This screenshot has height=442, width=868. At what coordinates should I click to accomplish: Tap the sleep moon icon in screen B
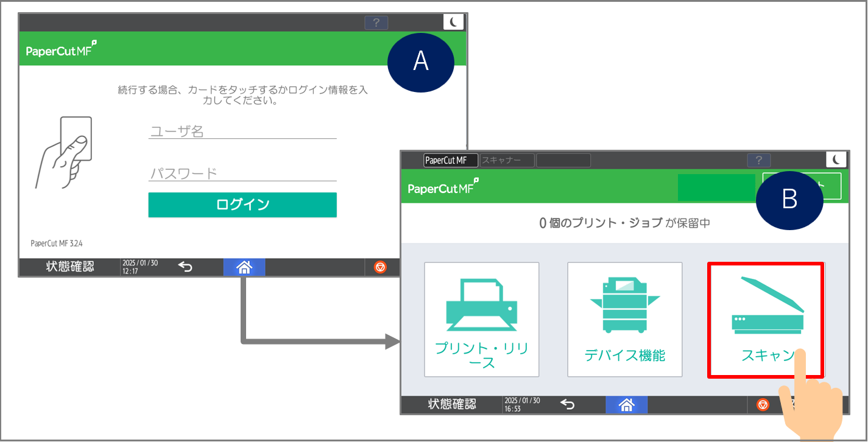pyautogui.click(x=836, y=160)
